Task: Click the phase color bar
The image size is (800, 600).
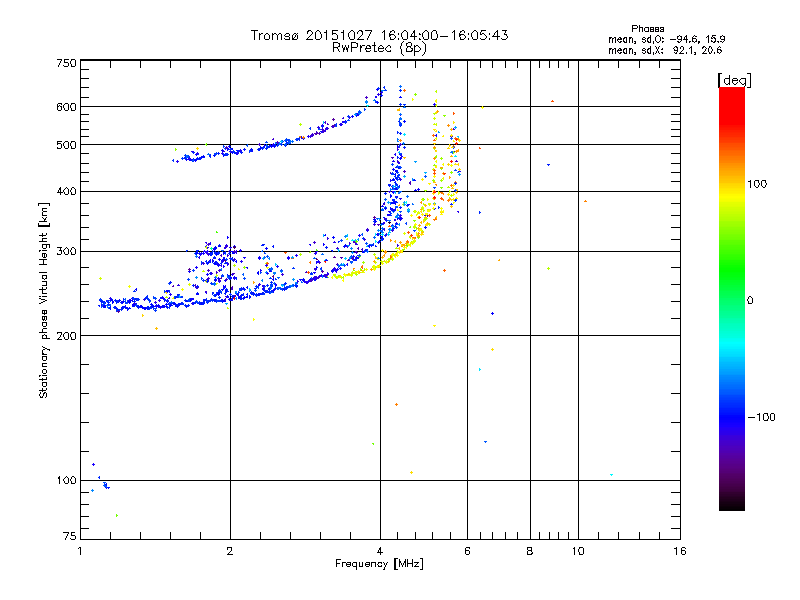Action: pos(732,298)
